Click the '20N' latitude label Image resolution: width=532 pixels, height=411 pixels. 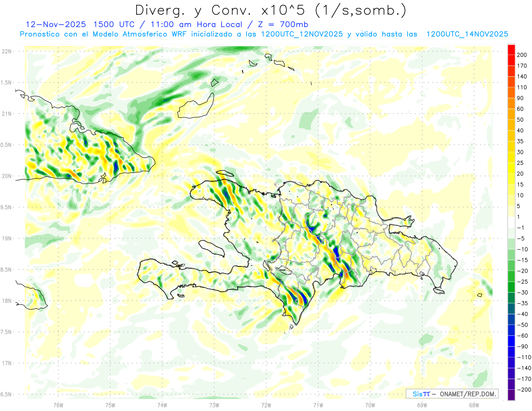pos(6,176)
